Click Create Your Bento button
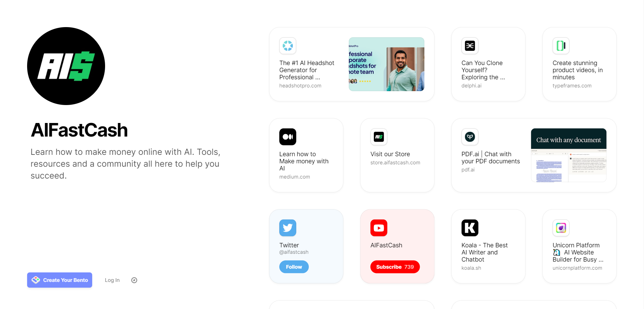The image size is (644, 309). pos(60,280)
